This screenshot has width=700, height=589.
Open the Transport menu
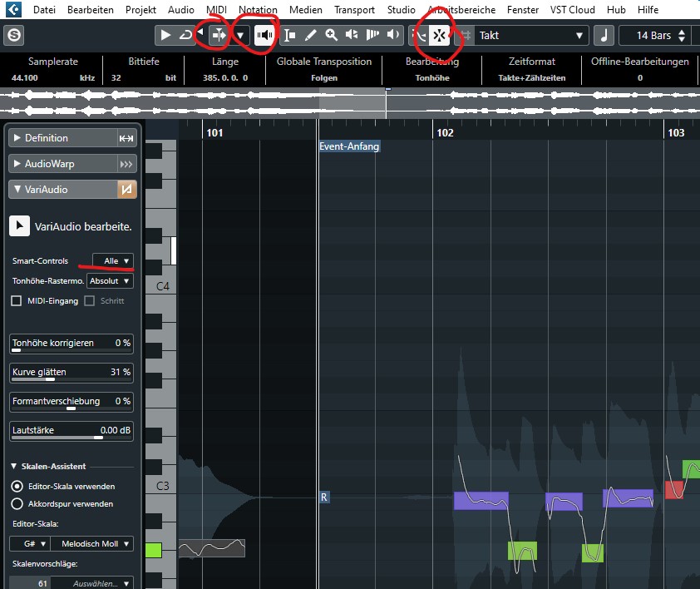(354, 9)
